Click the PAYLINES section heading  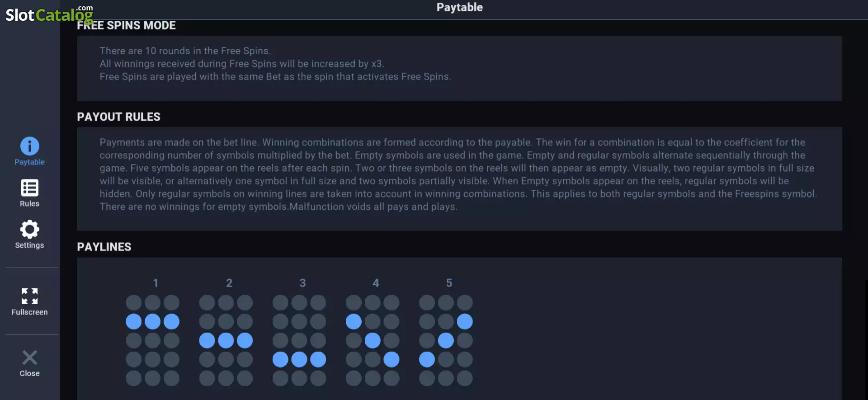(104, 247)
